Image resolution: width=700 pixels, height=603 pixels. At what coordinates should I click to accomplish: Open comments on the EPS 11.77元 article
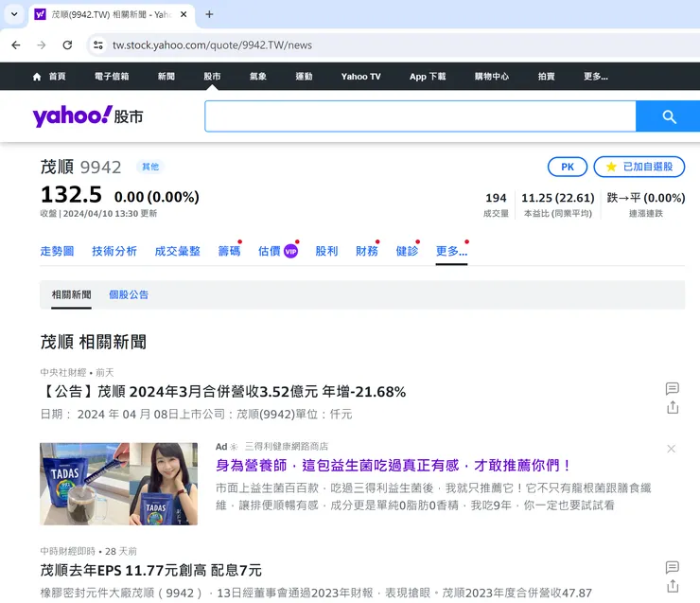[673, 567]
